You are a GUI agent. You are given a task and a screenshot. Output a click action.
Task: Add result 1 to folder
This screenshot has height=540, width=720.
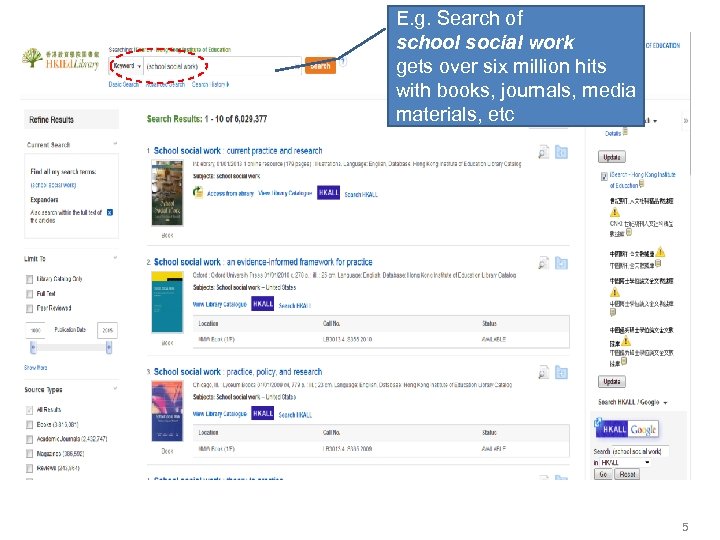click(561, 152)
